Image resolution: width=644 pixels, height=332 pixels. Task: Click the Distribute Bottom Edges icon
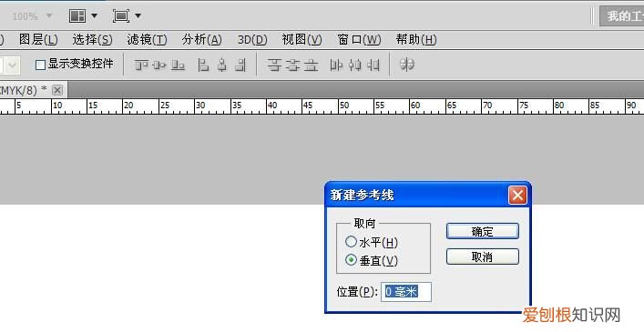click(312, 65)
